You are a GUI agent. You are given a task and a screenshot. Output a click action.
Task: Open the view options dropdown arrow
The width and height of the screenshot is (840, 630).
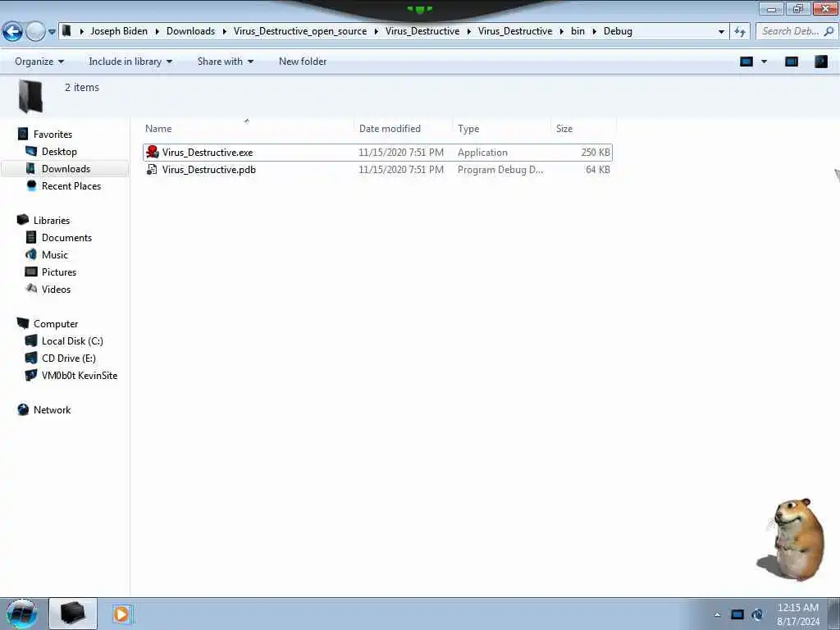[x=764, y=62]
